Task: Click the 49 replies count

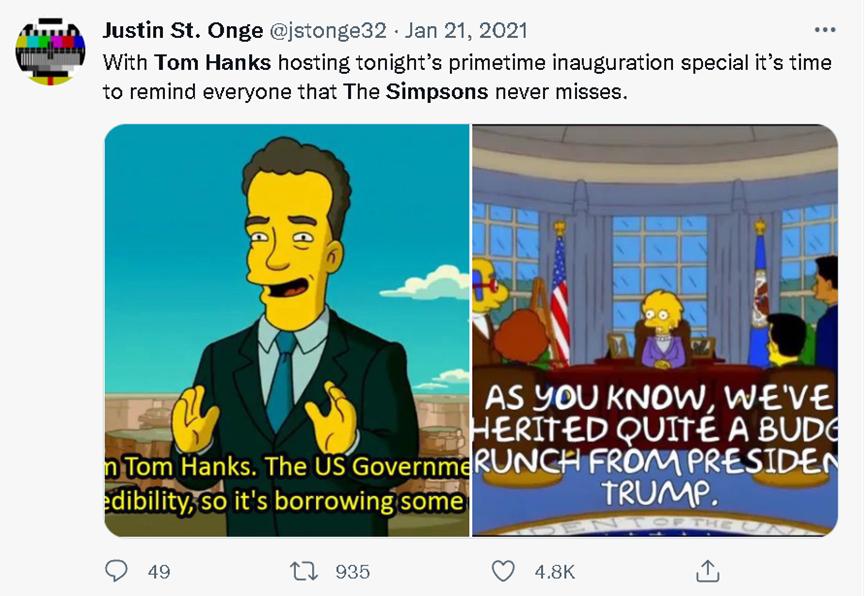Action: [x=158, y=572]
